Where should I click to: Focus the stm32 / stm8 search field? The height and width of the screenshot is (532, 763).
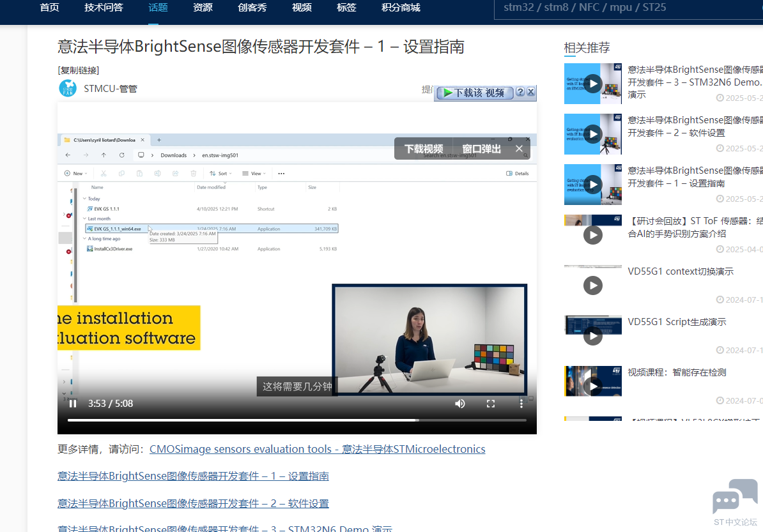click(628, 8)
